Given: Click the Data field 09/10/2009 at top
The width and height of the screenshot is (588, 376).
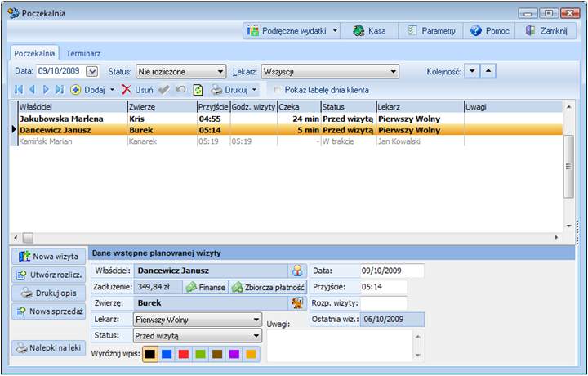Looking at the screenshot, I should tap(60, 71).
